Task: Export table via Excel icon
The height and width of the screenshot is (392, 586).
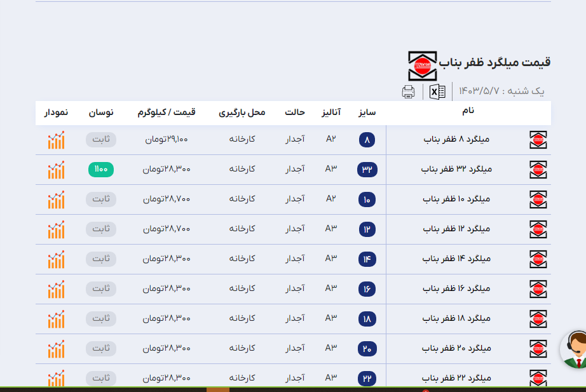Action: [x=437, y=92]
